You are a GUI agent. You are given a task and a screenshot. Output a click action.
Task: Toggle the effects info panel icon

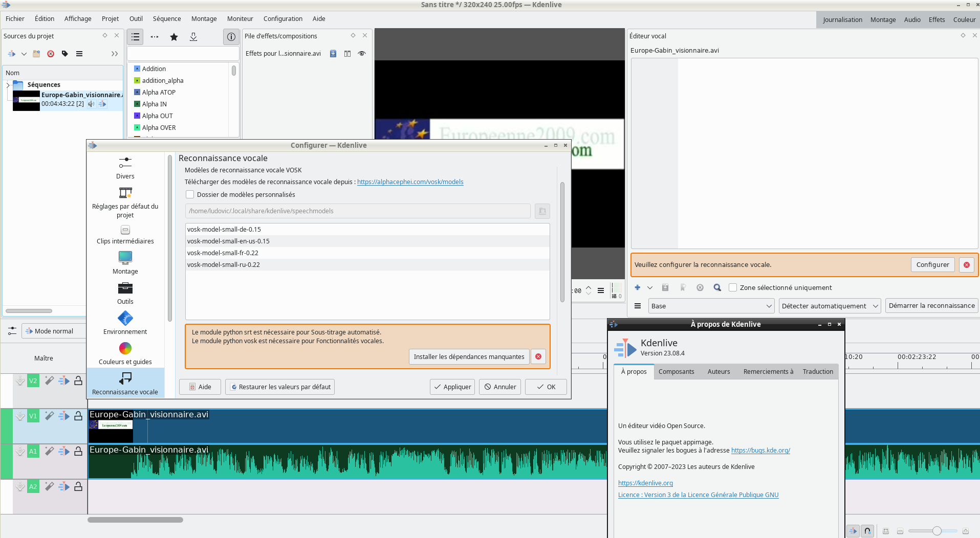tap(231, 37)
